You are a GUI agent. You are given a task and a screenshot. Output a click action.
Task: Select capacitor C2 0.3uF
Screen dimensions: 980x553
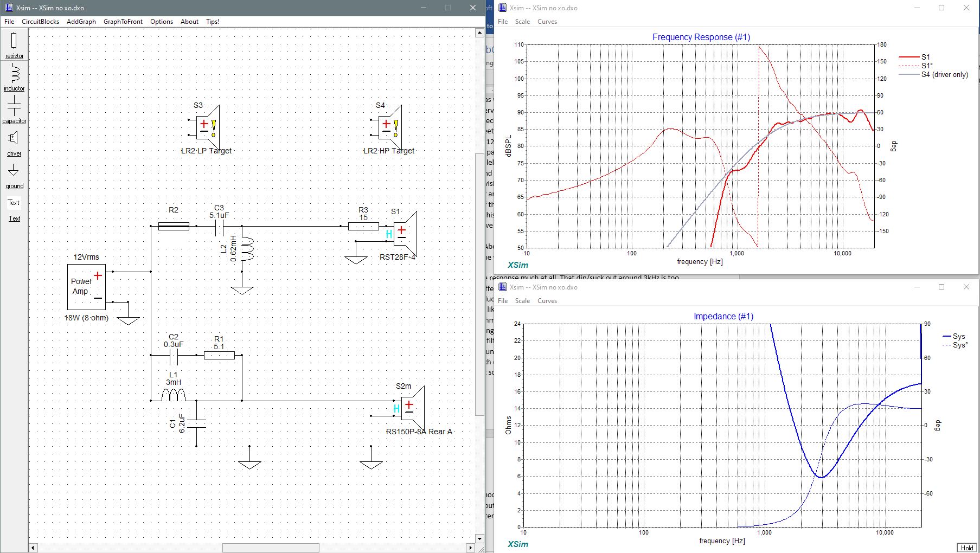click(x=174, y=356)
